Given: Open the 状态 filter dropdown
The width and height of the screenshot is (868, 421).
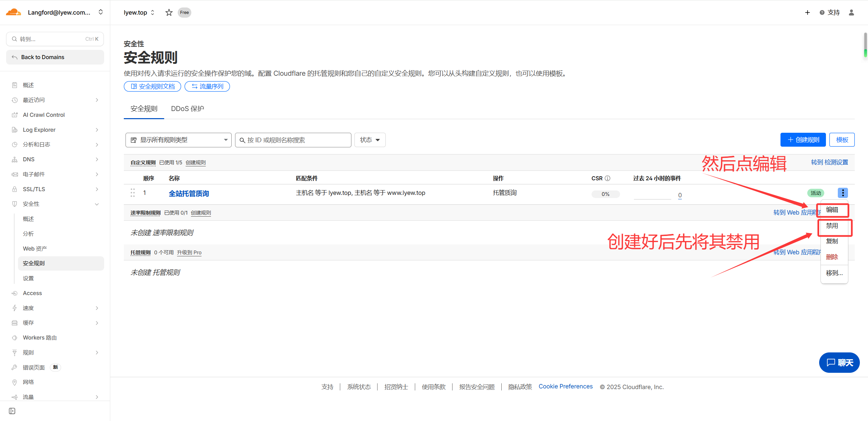Looking at the screenshot, I should point(370,140).
